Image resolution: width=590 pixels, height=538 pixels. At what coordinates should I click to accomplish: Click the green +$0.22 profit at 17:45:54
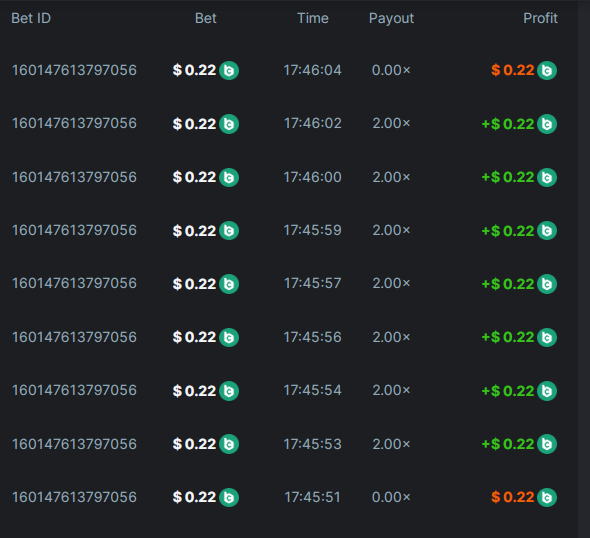click(x=508, y=391)
